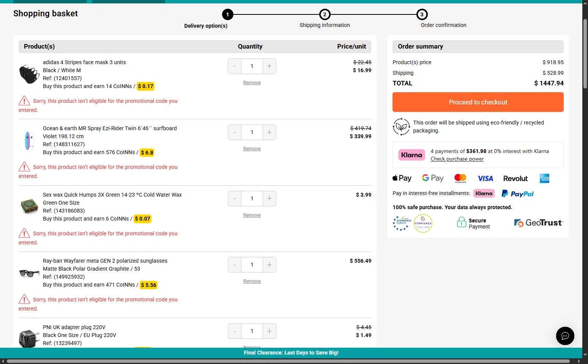
Task: Click PNI UK adapter plug 220V title
Action: tap(74, 327)
